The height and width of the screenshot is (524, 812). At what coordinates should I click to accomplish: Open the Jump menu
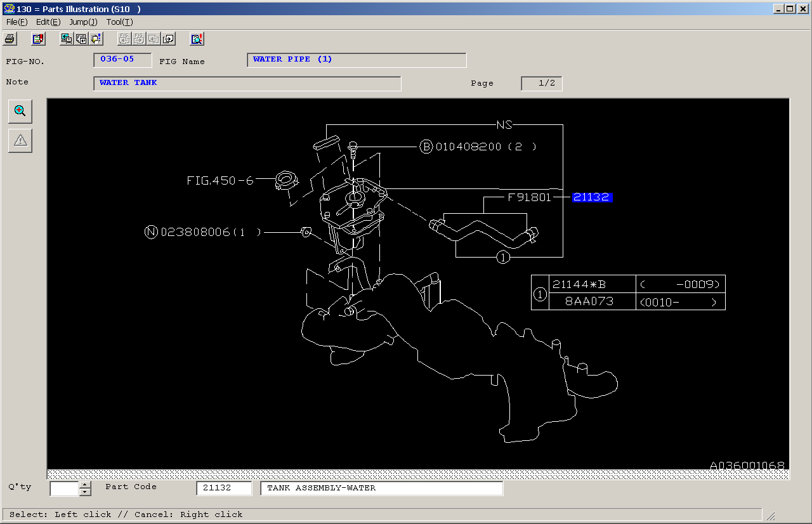[x=83, y=22]
